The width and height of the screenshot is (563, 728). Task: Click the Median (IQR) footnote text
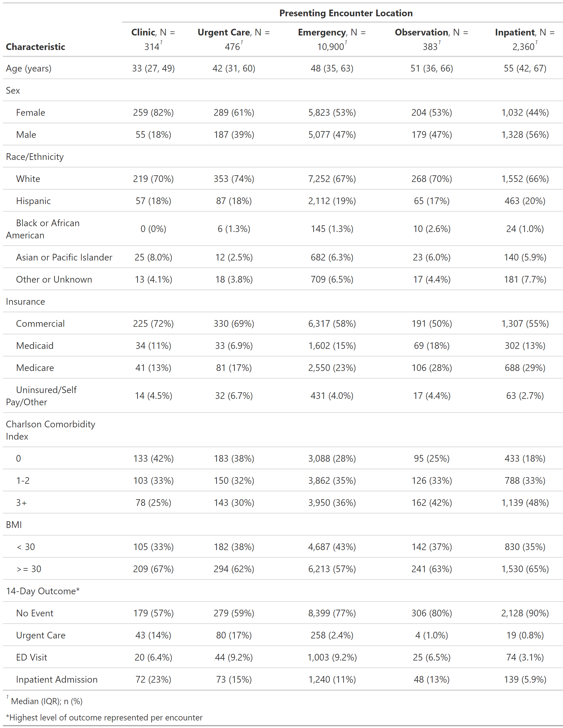point(47,701)
